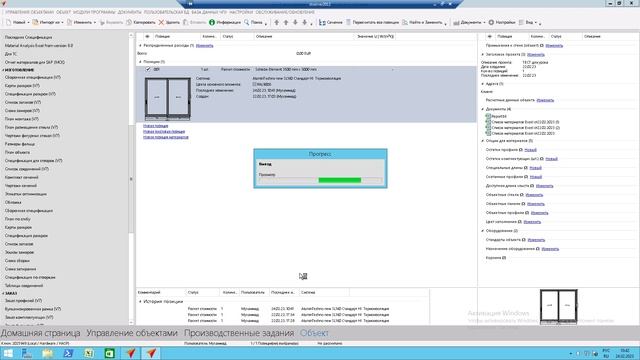Open PowerShell from the taskbar
This screenshot has height=360, width=640.
(x=68, y=353)
